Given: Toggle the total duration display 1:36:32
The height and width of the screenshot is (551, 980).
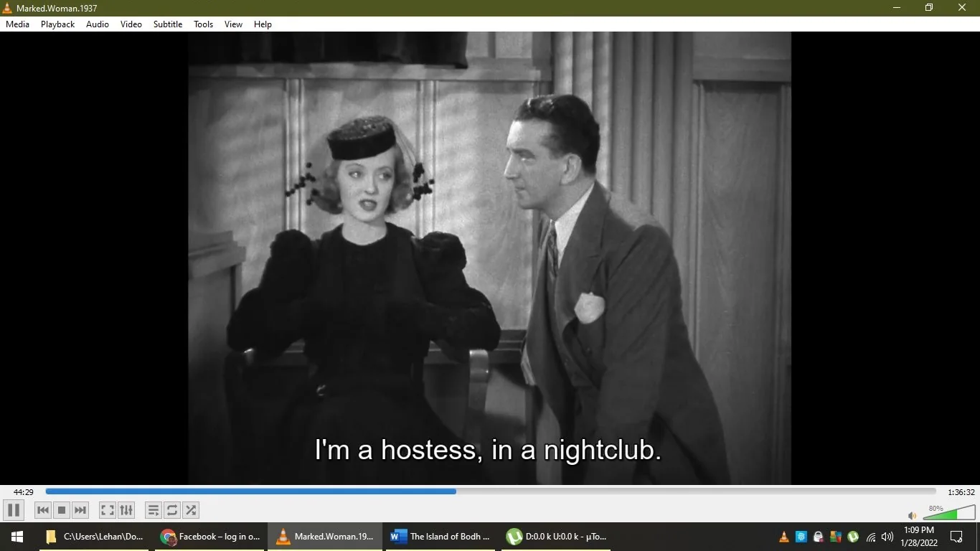Looking at the screenshot, I should click(961, 492).
